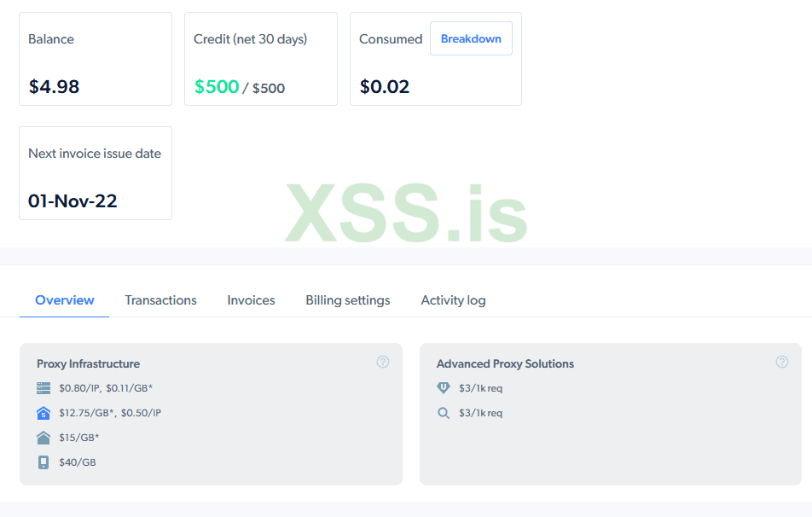The width and height of the screenshot is (812, 517).
Task: Click the $40/GB mobile pricing text
Action: 78,462
